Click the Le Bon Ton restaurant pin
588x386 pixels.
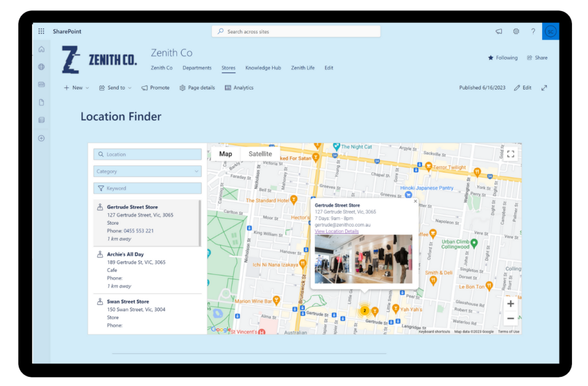pyautogui.click(x=489, y=286)
